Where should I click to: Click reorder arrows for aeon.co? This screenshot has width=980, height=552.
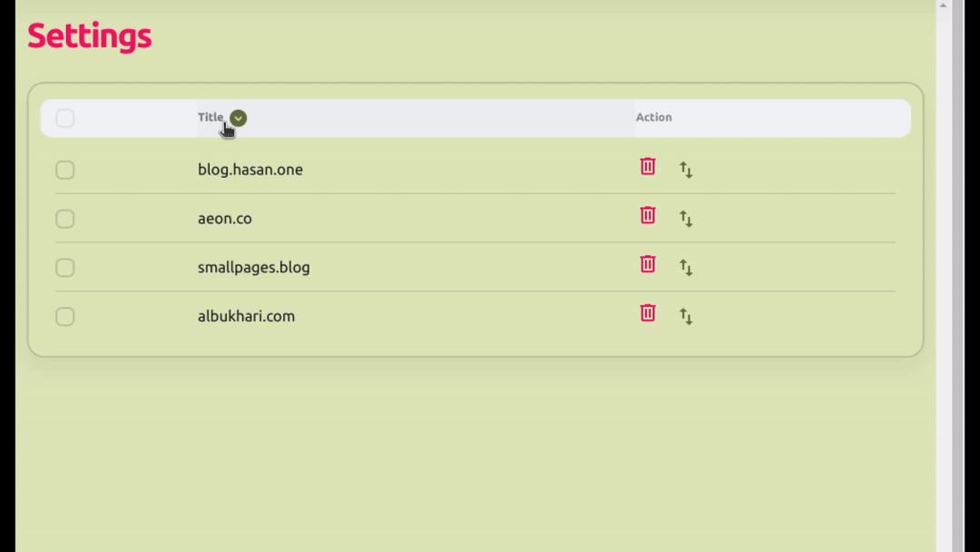[x=686, y=219]
